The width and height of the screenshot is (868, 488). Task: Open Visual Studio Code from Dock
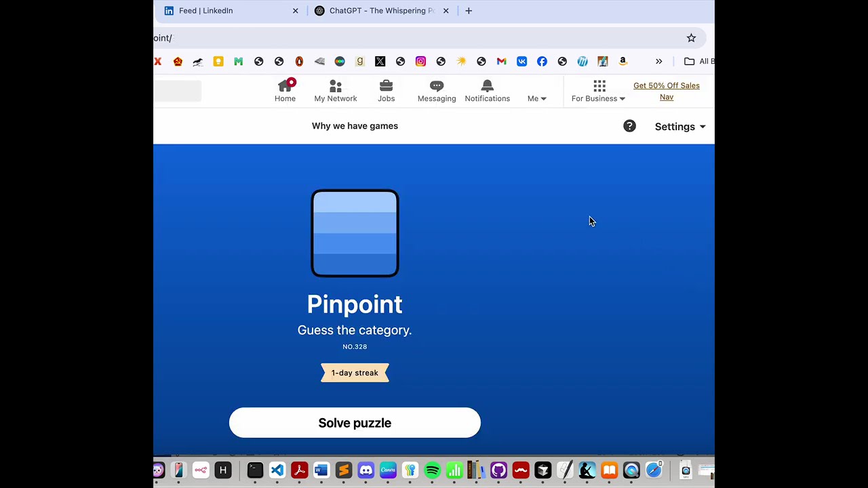277,470
